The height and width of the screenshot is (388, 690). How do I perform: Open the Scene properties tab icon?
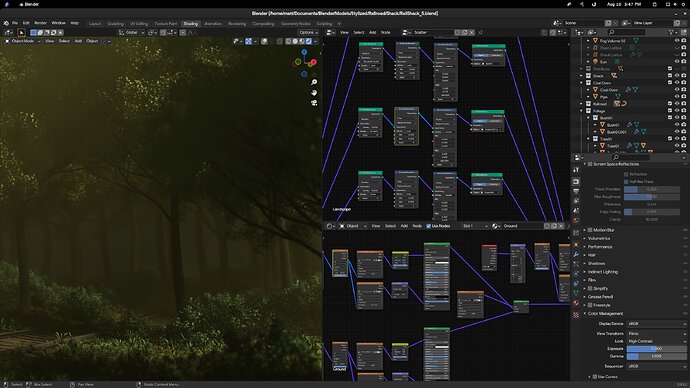point(576,211)
